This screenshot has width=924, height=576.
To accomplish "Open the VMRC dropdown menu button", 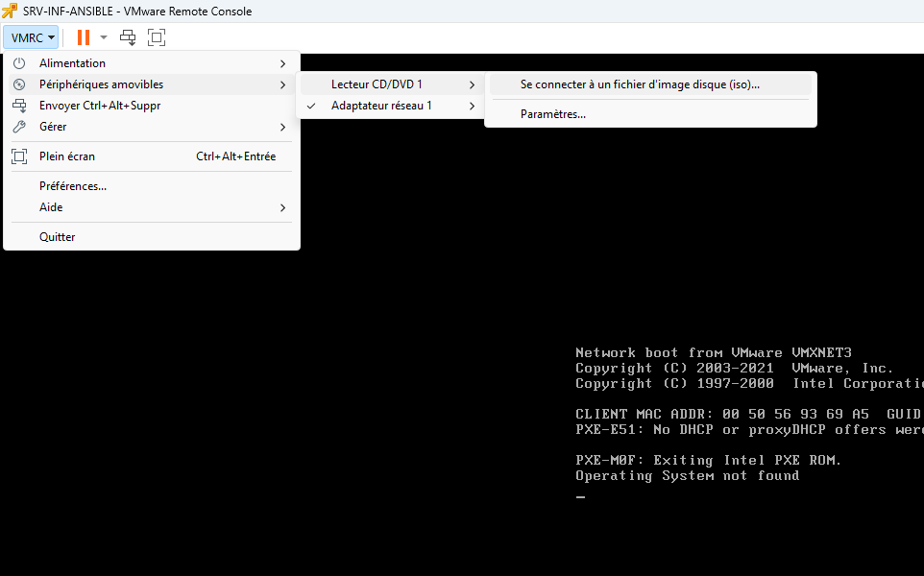I will 32,37.
